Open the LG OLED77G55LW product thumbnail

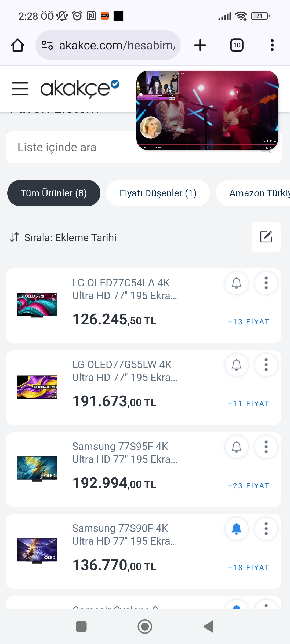[37, 387]
